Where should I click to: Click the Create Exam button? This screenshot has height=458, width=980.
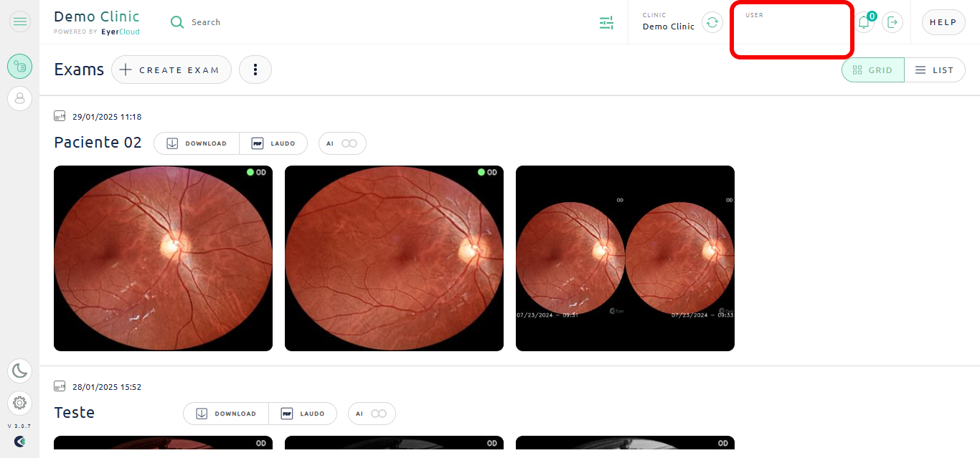point(171,70)
